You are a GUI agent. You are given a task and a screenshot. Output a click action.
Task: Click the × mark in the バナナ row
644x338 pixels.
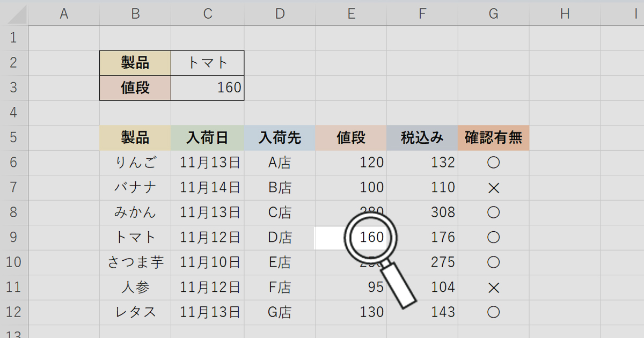coord(493,187)
